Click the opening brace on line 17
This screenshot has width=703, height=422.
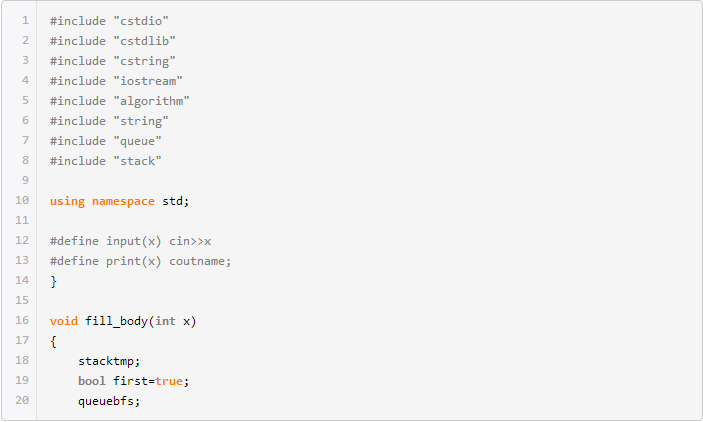click(53, 342)
